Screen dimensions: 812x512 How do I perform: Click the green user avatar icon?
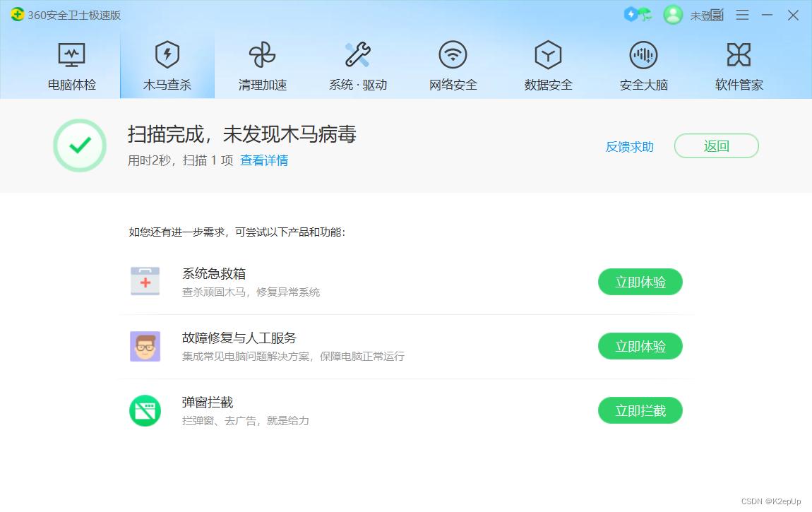[673, 15]
